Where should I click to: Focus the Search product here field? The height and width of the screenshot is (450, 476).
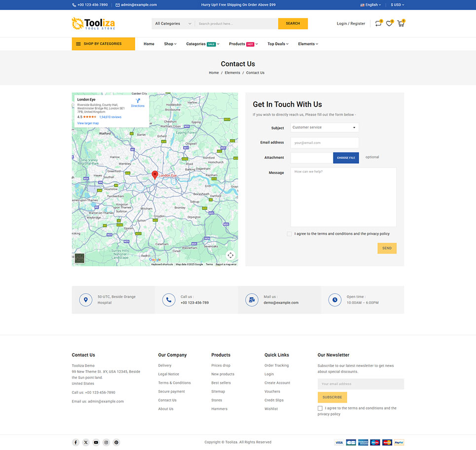236,24
